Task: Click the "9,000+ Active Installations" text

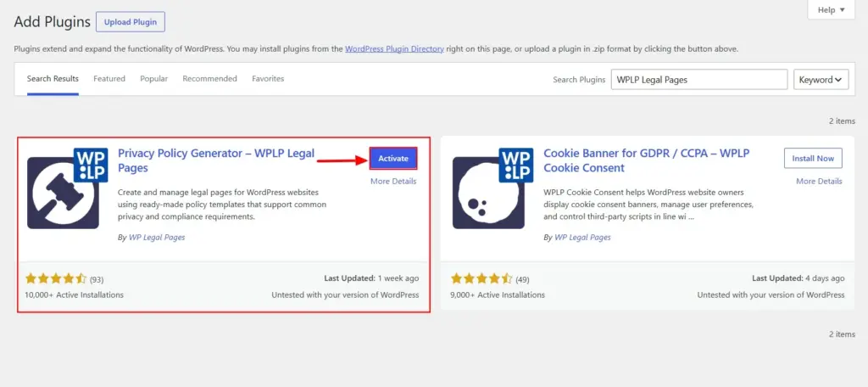Action: (498, 295)
